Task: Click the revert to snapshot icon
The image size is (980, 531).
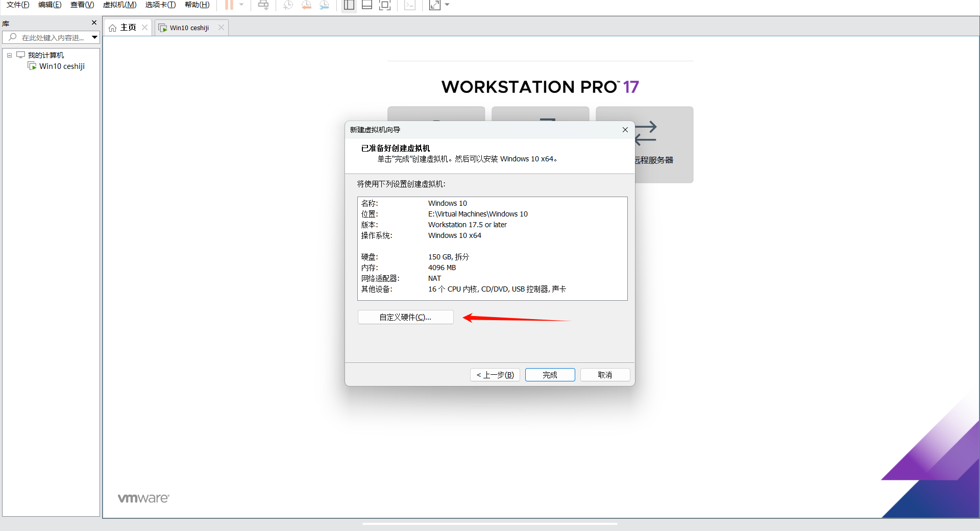Action: click(306, 5)
